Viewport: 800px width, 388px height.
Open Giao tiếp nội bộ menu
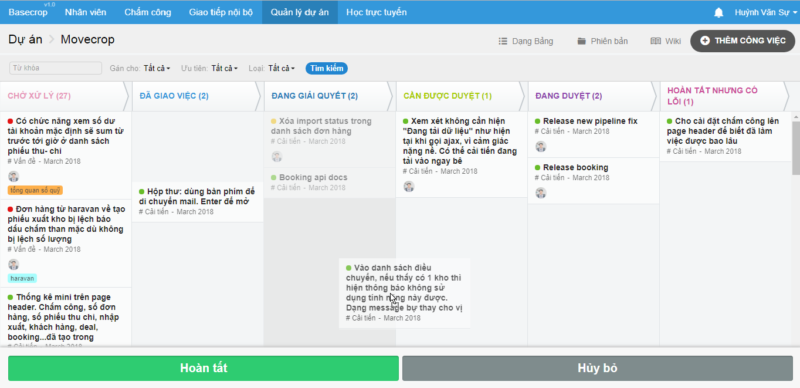pyautogui.click(x=221, y=12)
